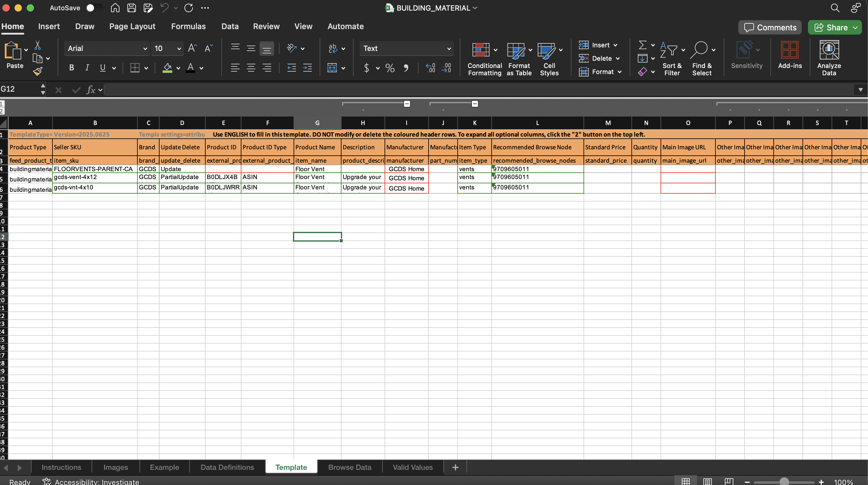
Task: Click the Copy icon in the clipboard group
Action: point(38,58)
